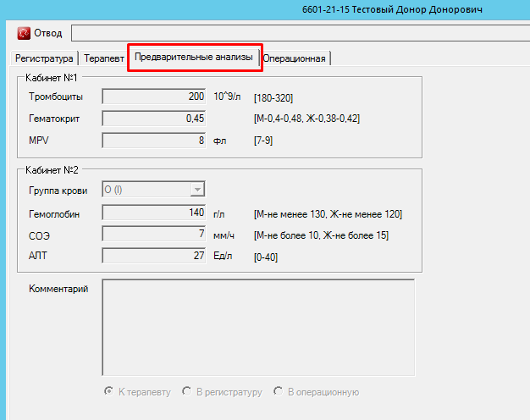The width and height of the screenshot is (530, 420).
Task: Select the К терапевту radio button
Action: click(x=108, y=392)
